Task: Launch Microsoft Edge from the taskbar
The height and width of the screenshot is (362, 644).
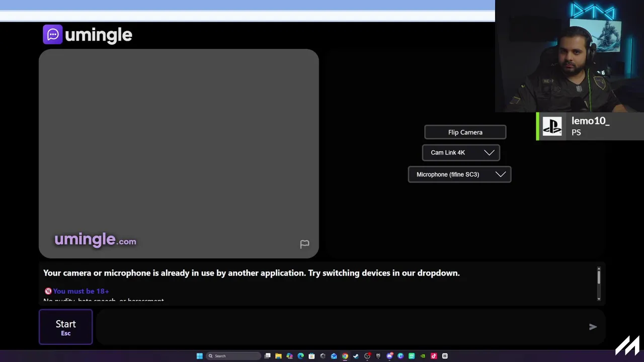Action: [300, 356]
